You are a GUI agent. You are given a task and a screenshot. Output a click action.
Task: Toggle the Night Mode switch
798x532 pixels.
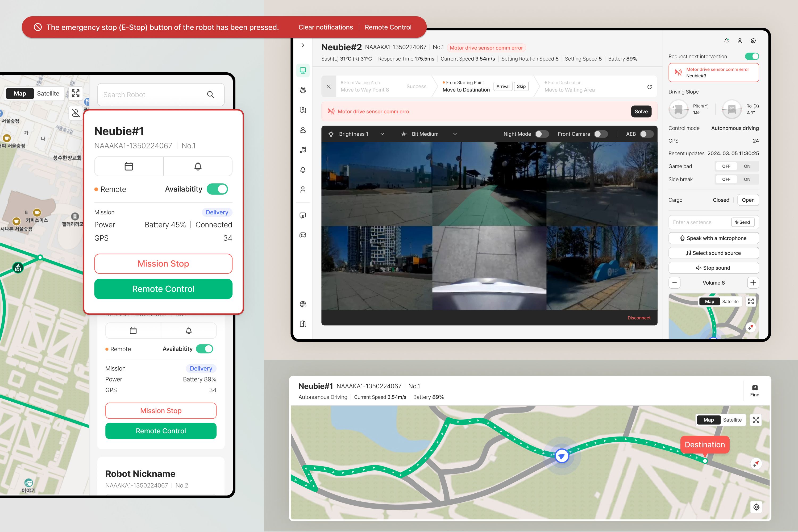[x=542, y=134]
